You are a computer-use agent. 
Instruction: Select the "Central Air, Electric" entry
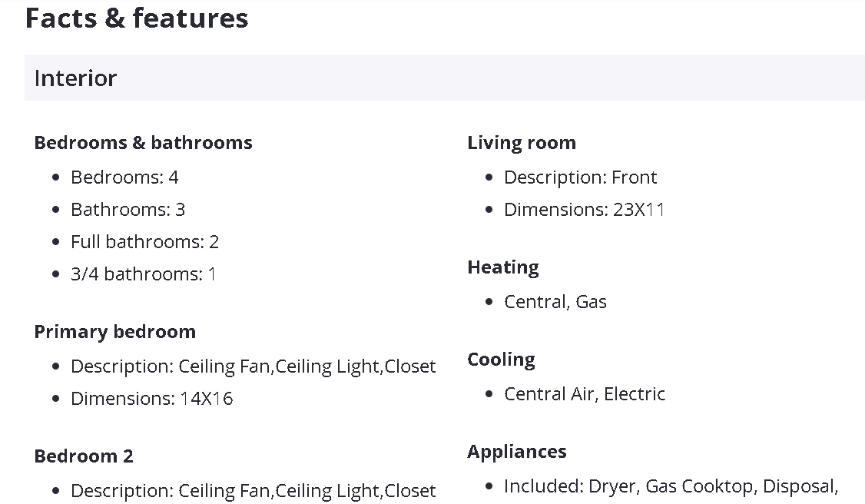pyautogui.click(x=584, y=394)
